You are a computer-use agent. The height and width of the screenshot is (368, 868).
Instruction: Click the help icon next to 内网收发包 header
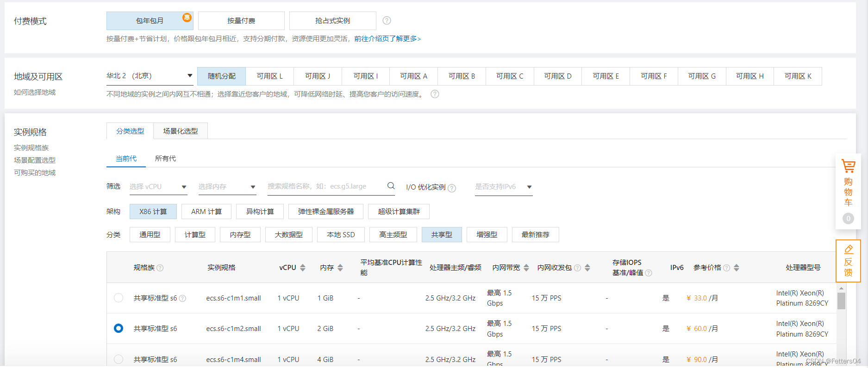coord(577,268)
